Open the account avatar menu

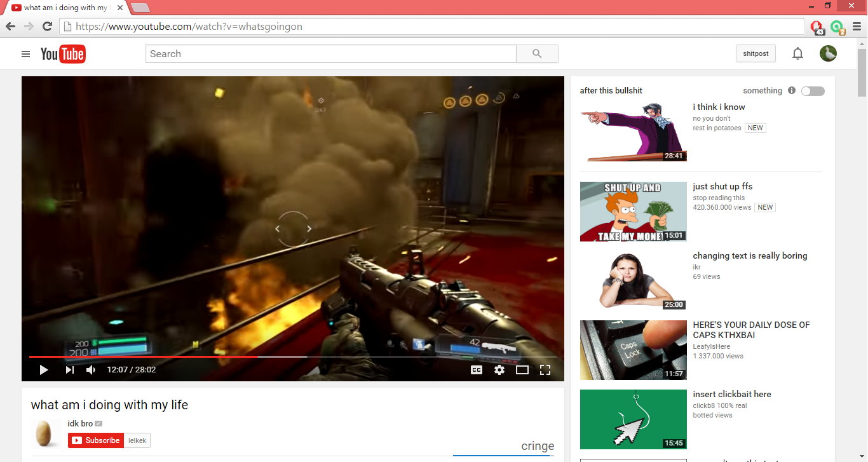click(x=828, y=53)
